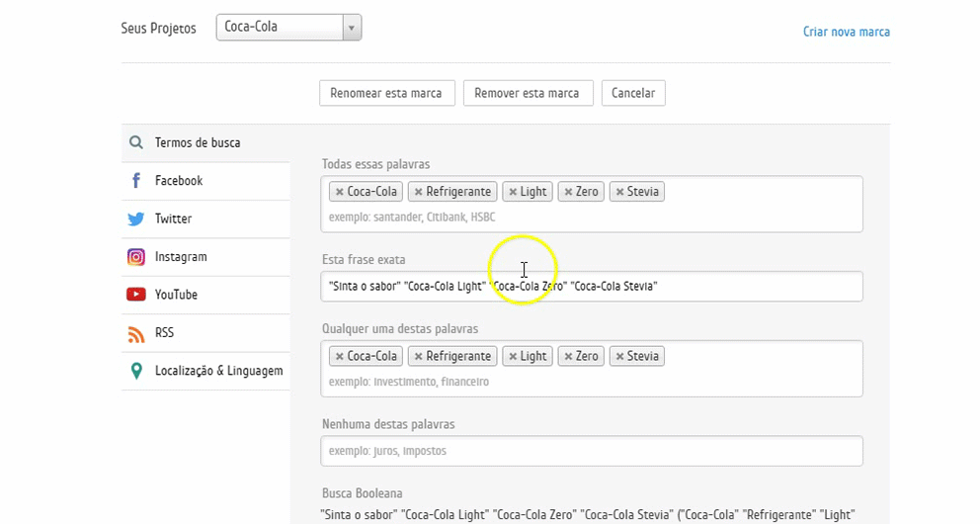Click the Cancelar button
The width and height of the screenshot is (980, 524).
point(633,93)
